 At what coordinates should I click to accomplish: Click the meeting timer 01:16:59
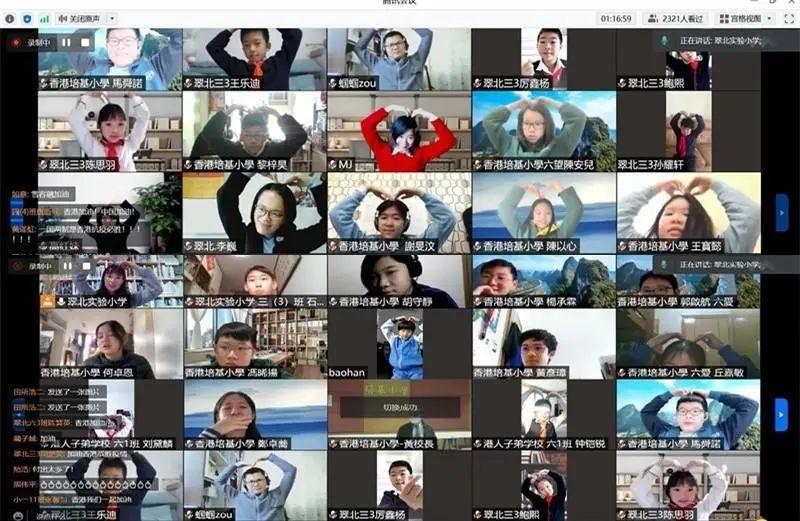pyautogui.click(x=615, y=18)
